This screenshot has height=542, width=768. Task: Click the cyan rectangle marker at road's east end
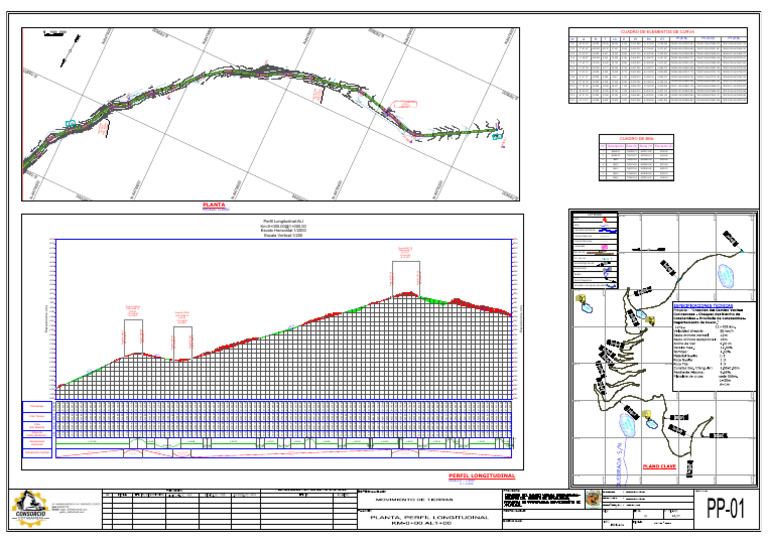point(497,136)
